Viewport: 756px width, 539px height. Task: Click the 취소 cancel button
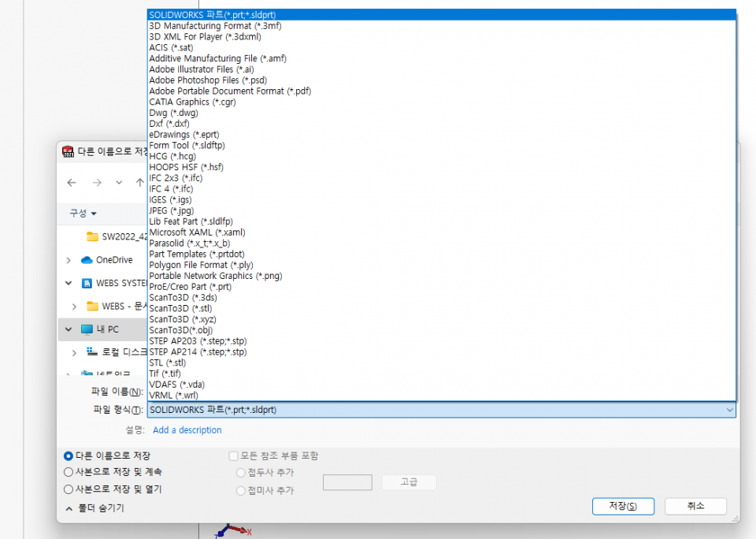[x=695, y=506]
